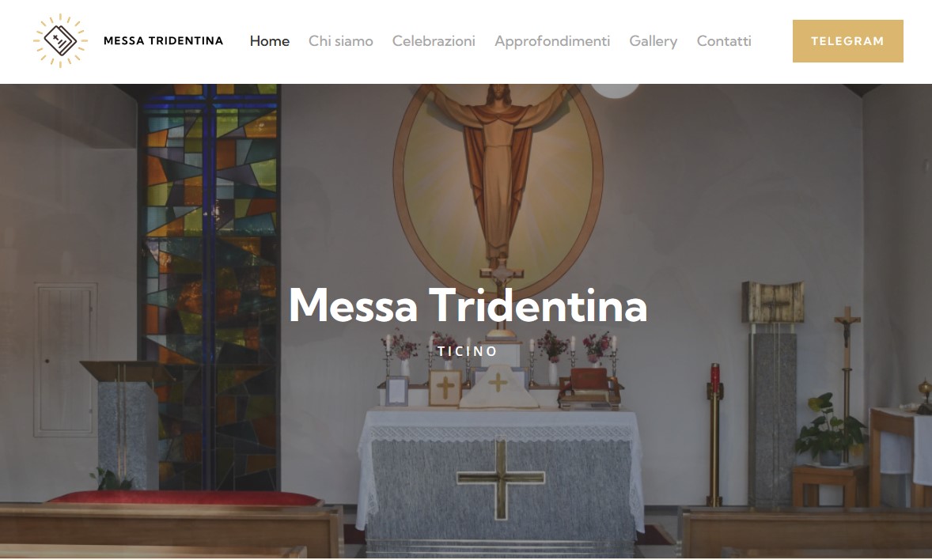The height and width of the screenshot is (560, 932).
Task: Click the stained glass window in the photo
Action: 209,286
